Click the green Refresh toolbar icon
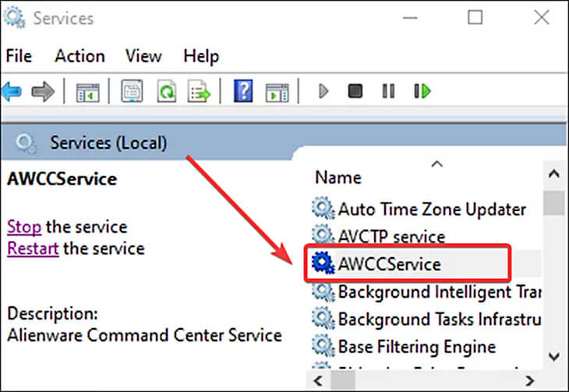 coord(167,90)
